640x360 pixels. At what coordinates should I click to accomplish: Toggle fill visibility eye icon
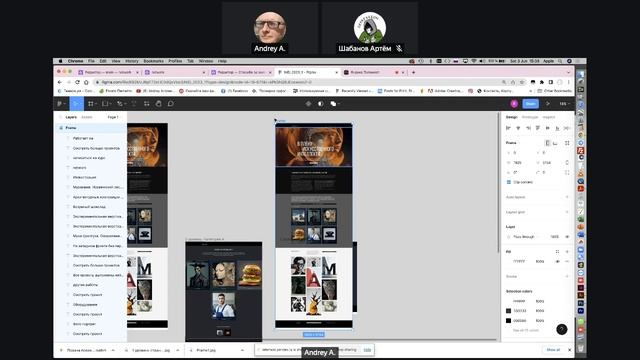pos(557,261)
